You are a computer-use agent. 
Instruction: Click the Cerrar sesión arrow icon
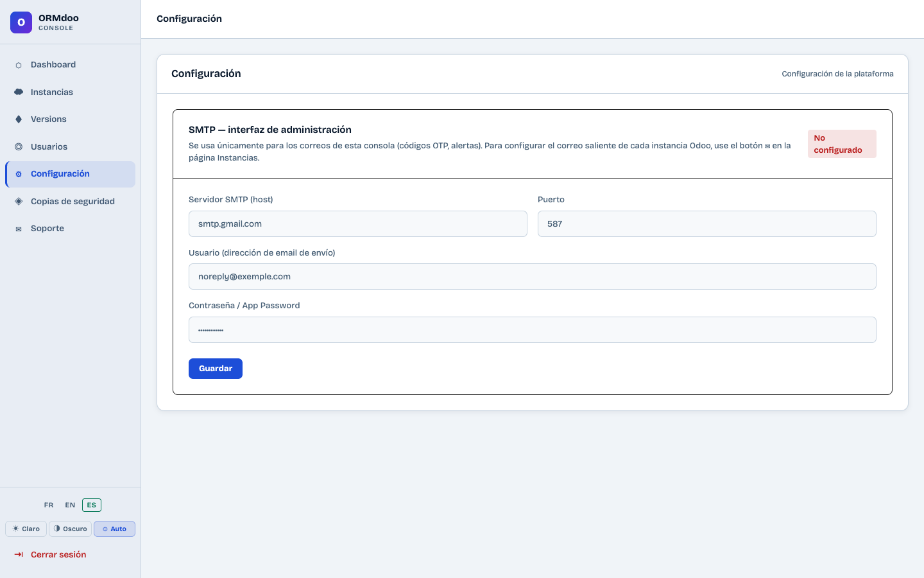point(19,554)
